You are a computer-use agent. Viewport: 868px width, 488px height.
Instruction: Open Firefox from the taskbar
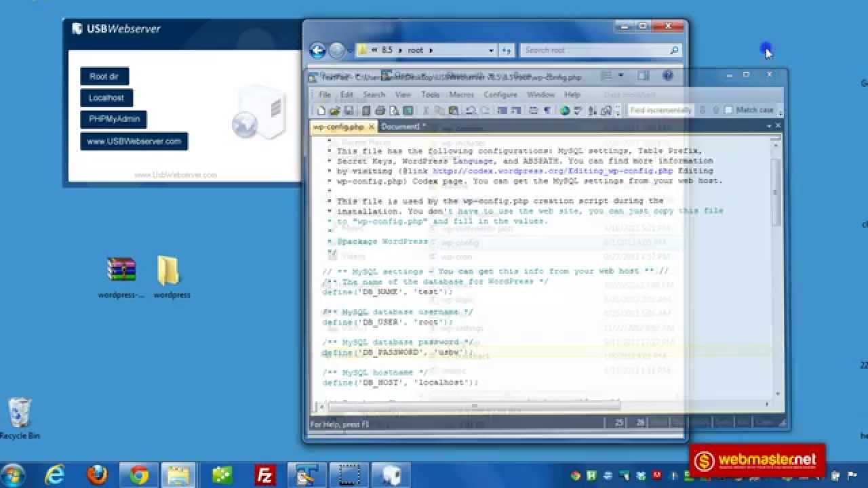[97, 476]
